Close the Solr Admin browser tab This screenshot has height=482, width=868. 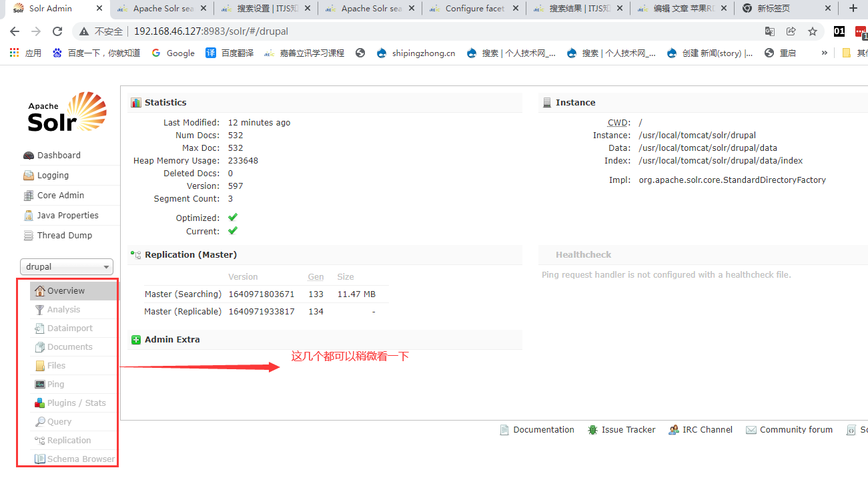[x=99, y=9]
